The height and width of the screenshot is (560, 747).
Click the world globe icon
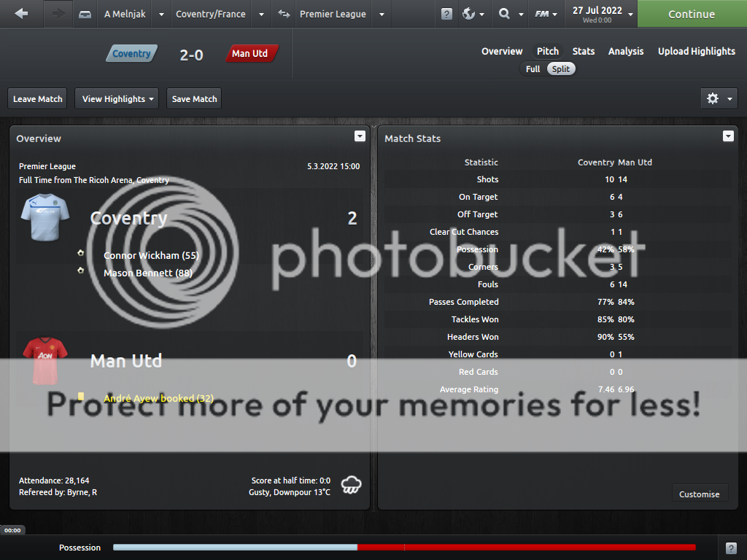(x=469, y=14)
